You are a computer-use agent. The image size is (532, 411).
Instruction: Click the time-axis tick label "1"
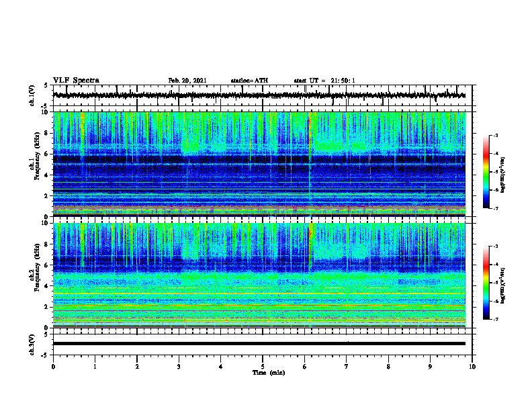(95, 367)
